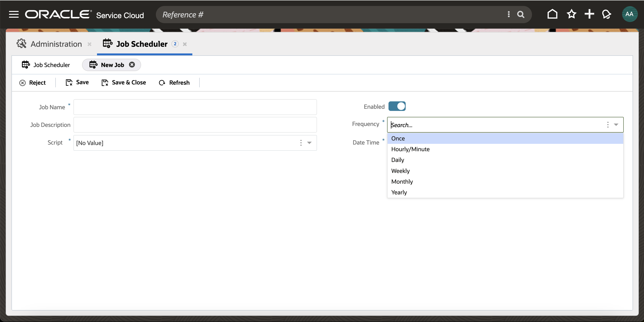Screen dimensions: 644x322
Task: Open Favorites star icon
Action: click(571, 14)
